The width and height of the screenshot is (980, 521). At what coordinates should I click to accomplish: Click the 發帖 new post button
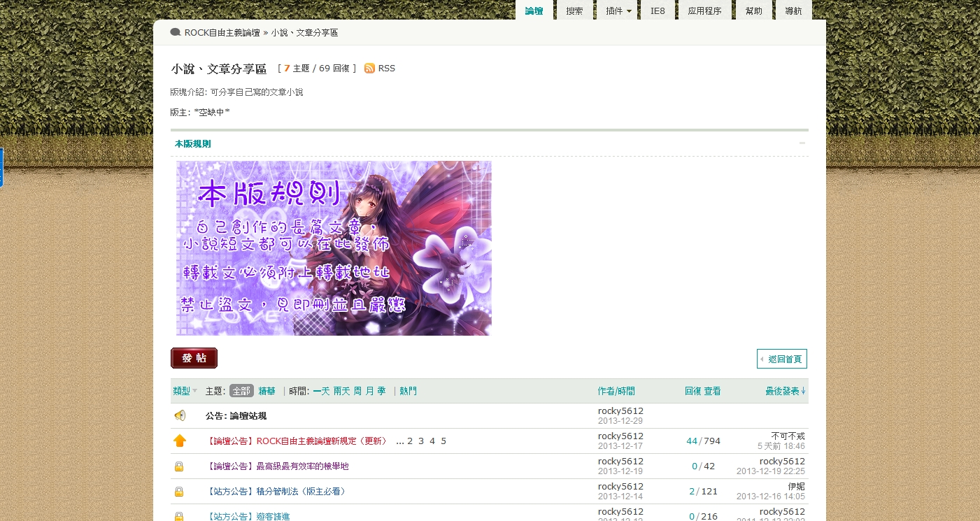pos(194,358)
